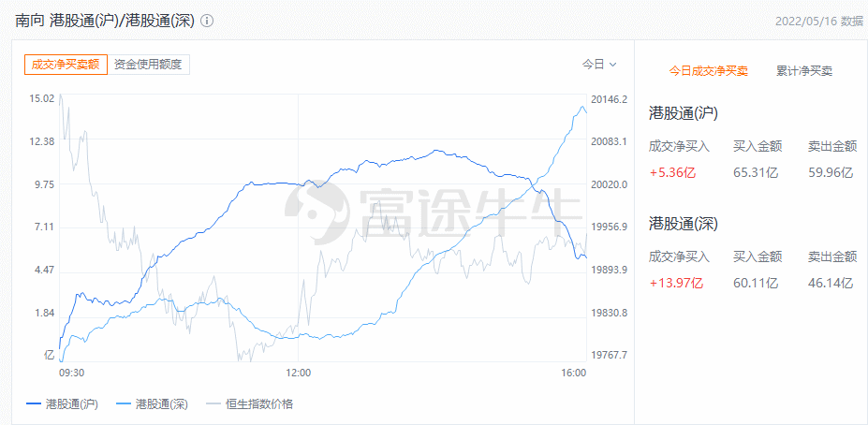This screenshot has width=868, height=425.
Task: Click the +5.36亿 net buy value
Action: [672, 171]
